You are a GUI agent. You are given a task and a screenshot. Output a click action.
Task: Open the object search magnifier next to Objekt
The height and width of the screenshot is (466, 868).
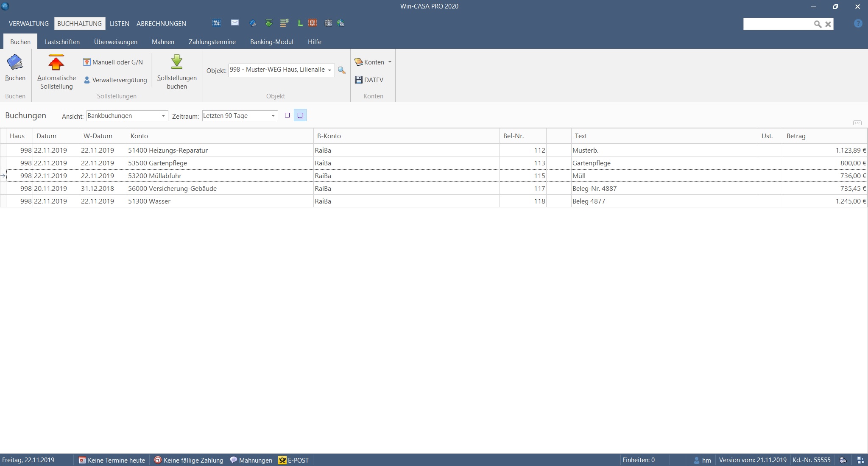point(341,70)
